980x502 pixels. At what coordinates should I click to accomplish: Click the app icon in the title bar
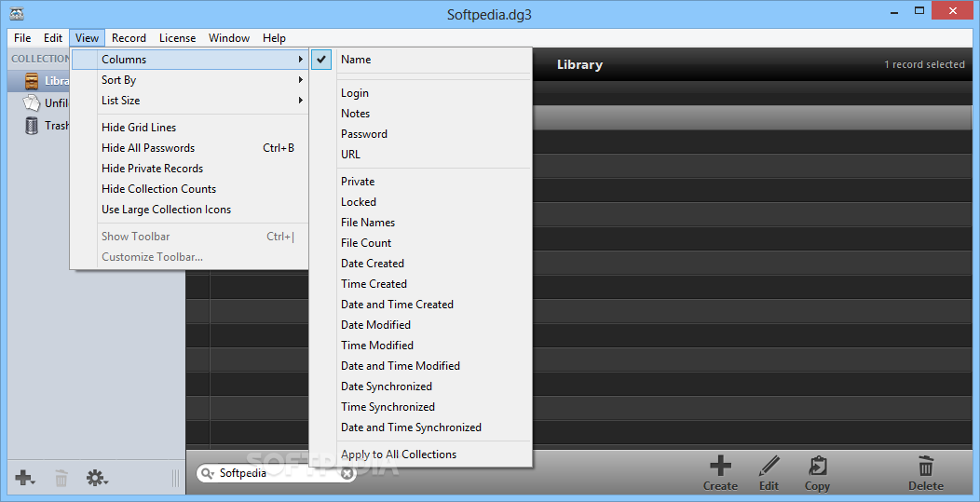[17, 12]
